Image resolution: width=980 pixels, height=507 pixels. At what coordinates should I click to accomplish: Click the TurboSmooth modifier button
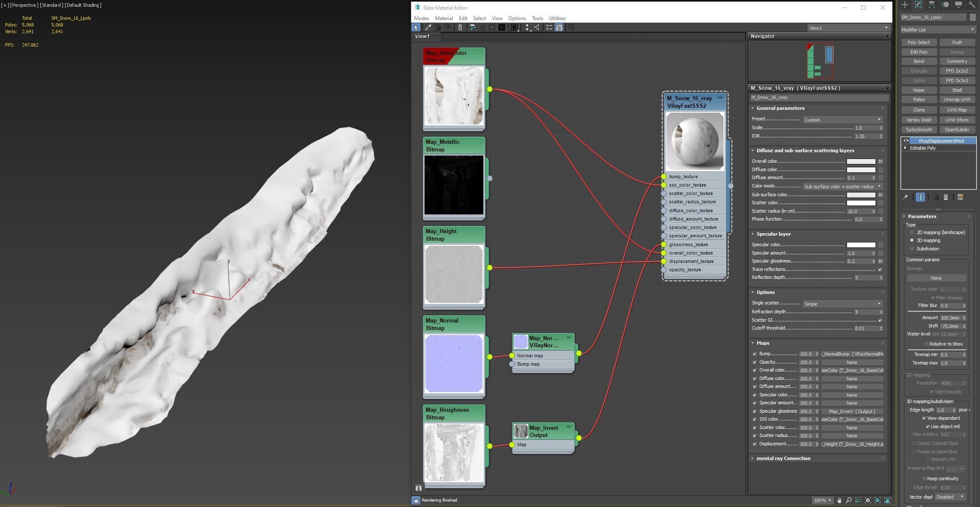919,130
